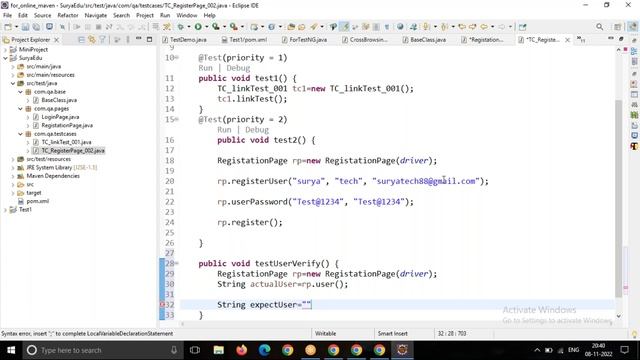The width and height of the screenshot is (640, 360).
Task: Click Run link above test2 method
Action: coord(224,130)
